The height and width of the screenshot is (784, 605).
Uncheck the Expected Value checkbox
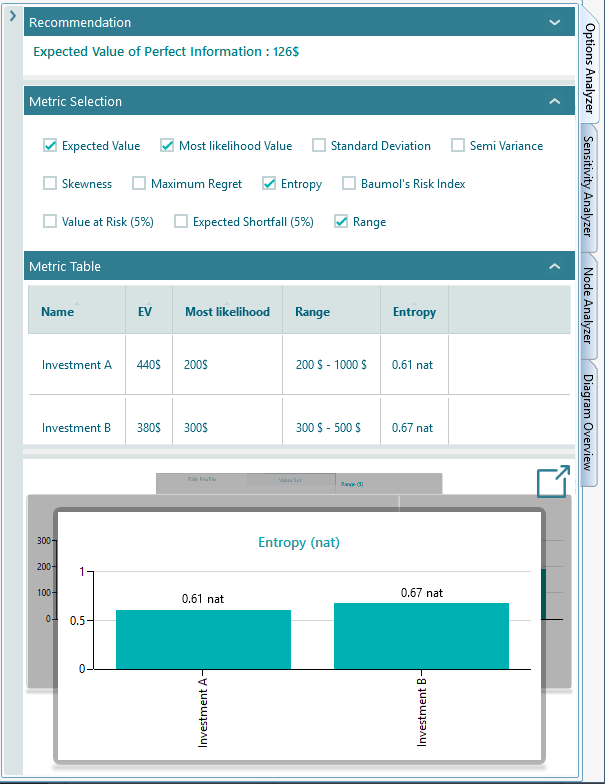point(50,146)
